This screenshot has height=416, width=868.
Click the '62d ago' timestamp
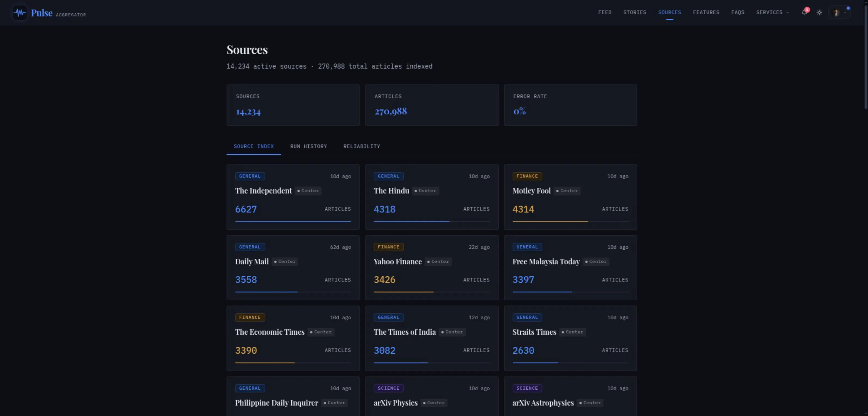pyautogui.click(x=340, y=247)
